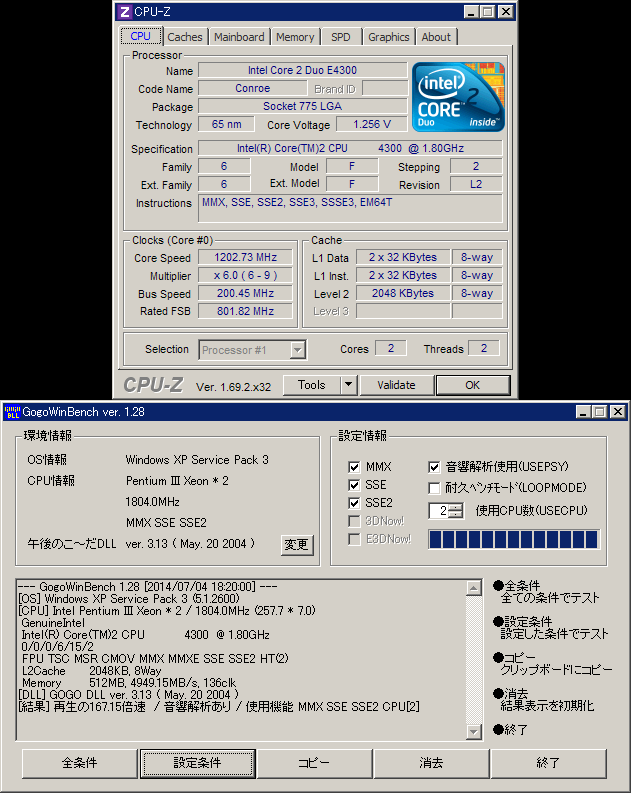Screen dimensions: 631x793
Task: Click the Level 2 2048 KBytes value
Action: point(403,293)
